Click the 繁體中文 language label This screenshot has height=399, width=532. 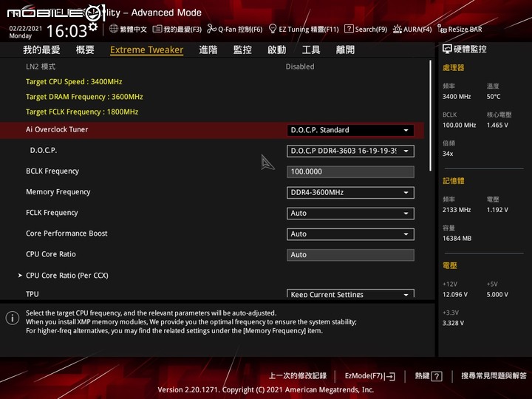133,29
